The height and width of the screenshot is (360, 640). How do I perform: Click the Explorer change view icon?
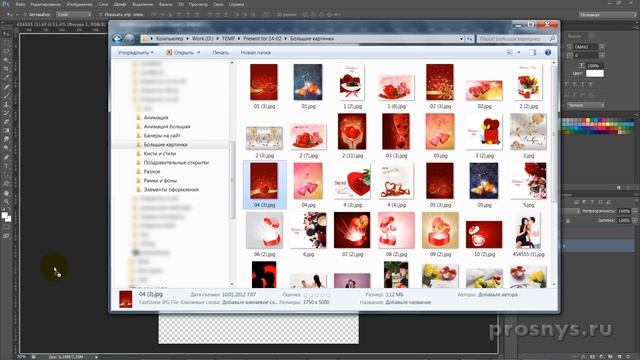510,53
